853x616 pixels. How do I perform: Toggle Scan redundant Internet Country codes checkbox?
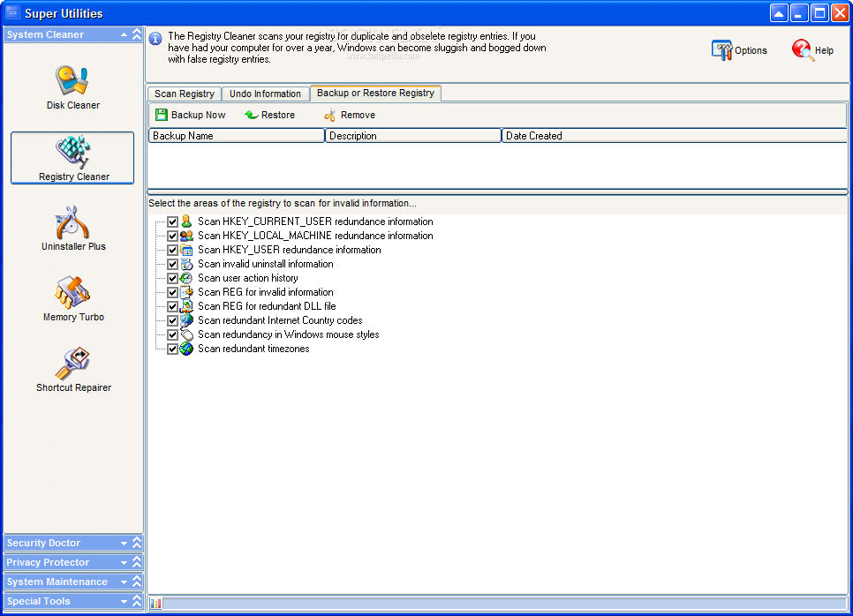(172, 320)
